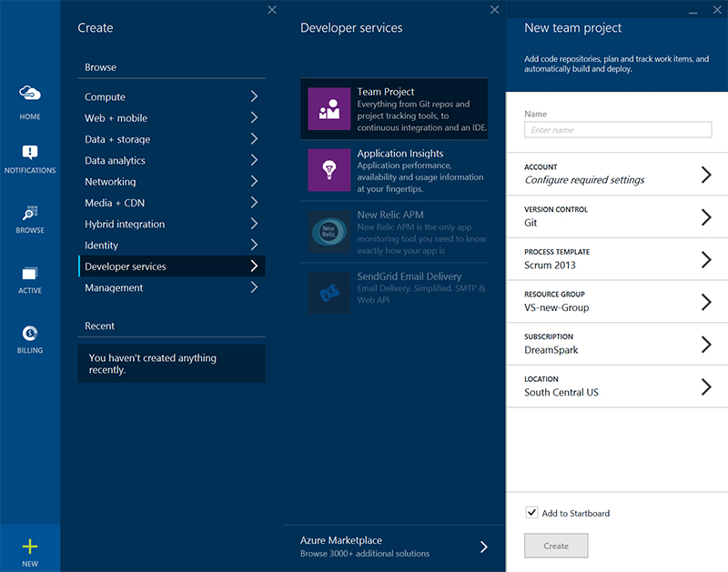Click the Process Template row chevron
728x572 pixels.
click(x=706, y=259)
